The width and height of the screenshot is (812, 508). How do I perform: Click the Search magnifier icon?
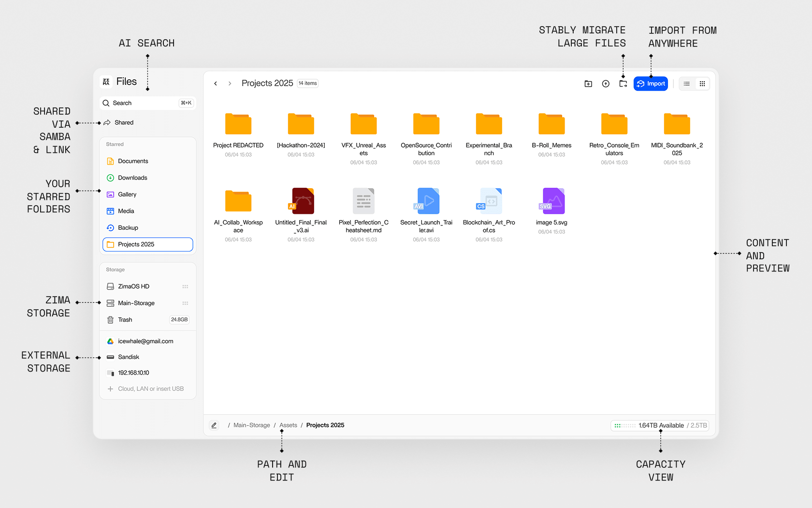[106, 103]
